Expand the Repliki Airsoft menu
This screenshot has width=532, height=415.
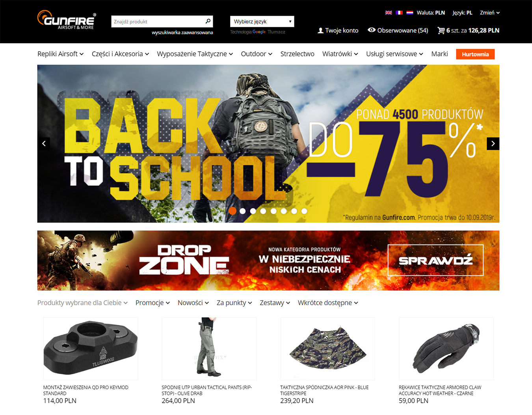click(61, 54)
